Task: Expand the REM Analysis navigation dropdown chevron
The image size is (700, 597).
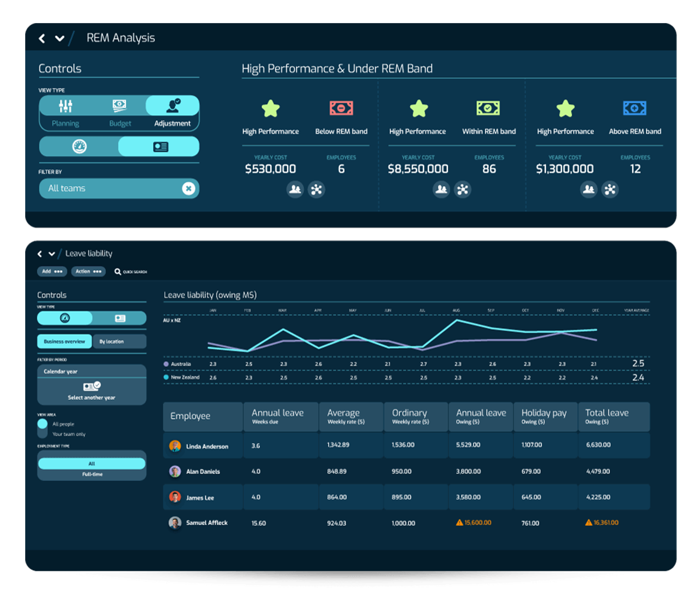Action: pyautogui.click(x=59, y=38)
